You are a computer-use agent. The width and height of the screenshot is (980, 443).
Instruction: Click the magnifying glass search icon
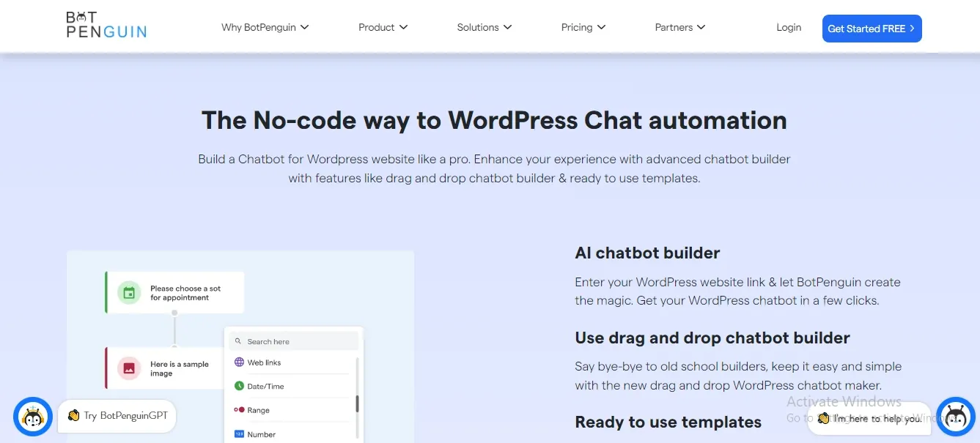pos(239,341)
